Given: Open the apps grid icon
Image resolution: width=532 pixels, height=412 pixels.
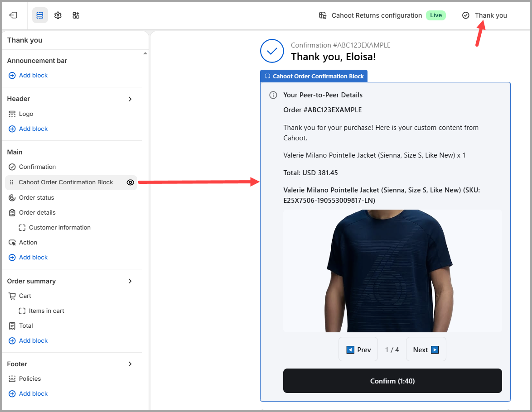Looking at the screenshot, I should pyautogui.click(x=76, y=15).
